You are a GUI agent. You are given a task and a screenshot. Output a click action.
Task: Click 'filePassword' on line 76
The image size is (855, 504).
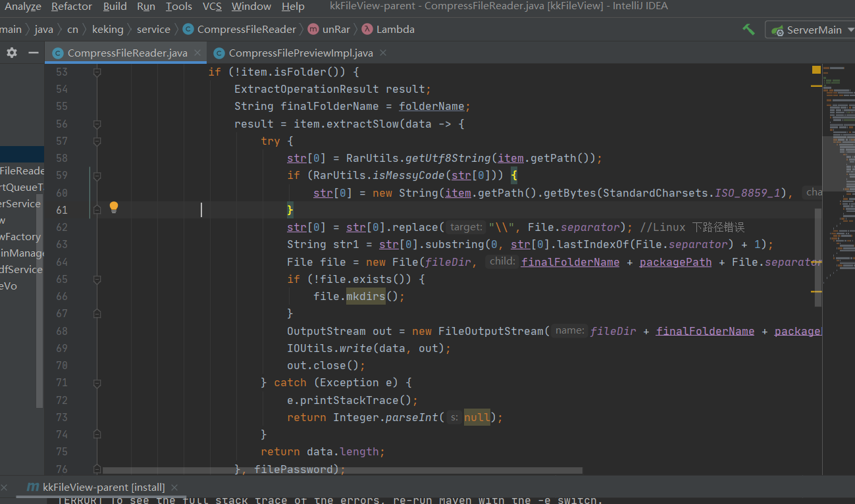coord(294,469)
